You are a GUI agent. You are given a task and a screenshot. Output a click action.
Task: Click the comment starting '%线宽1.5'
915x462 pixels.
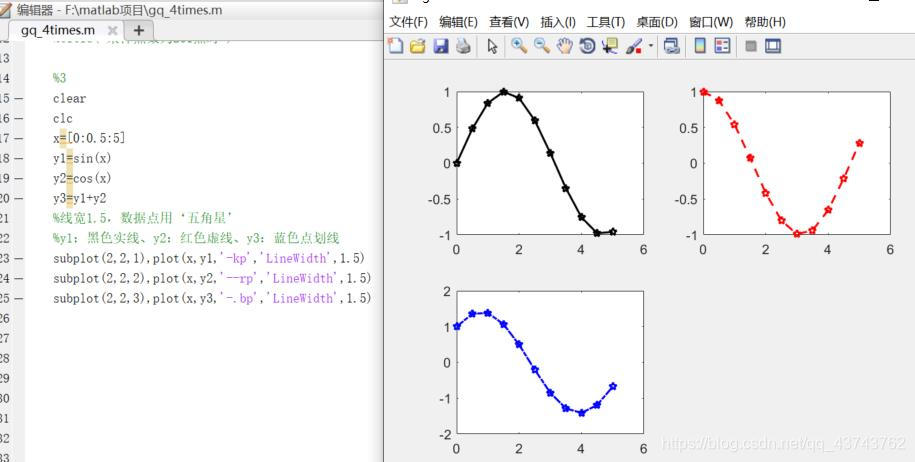(x=143, y=218)
